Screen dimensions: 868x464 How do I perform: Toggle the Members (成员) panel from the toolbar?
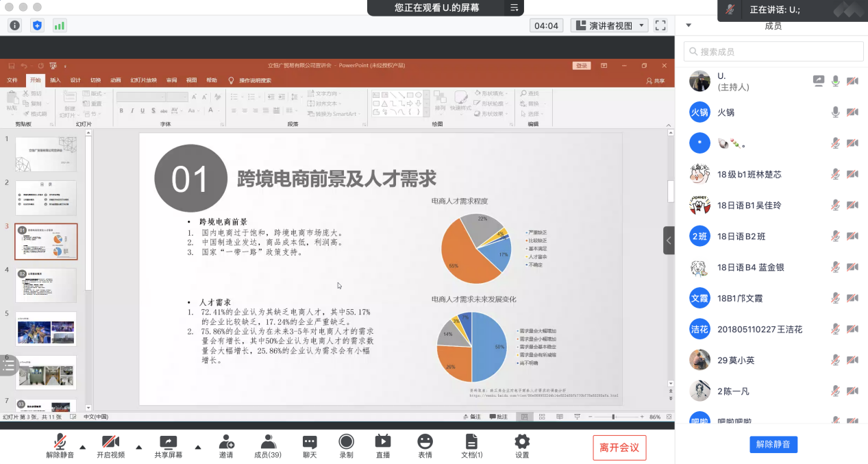(268, 446)
